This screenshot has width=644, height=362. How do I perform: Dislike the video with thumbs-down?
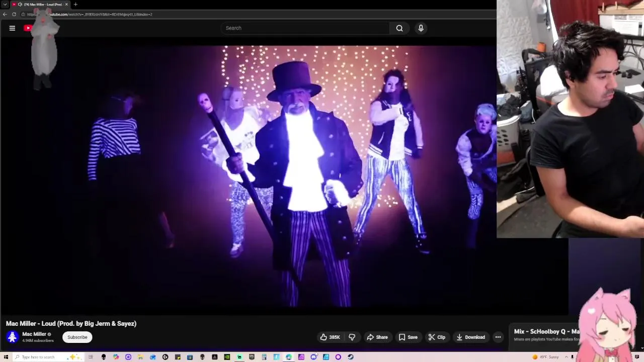(x=352, y=337)
